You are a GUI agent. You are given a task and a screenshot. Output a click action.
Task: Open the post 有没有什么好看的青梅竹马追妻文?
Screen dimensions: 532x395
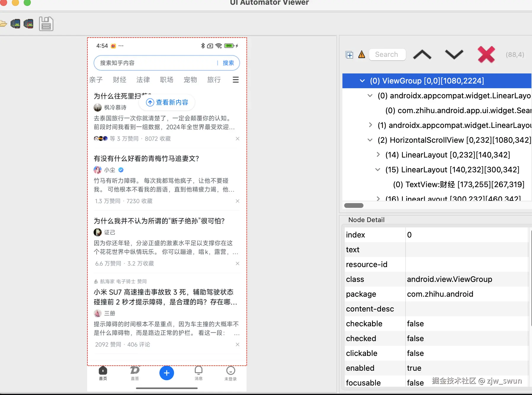pos(146,158)
